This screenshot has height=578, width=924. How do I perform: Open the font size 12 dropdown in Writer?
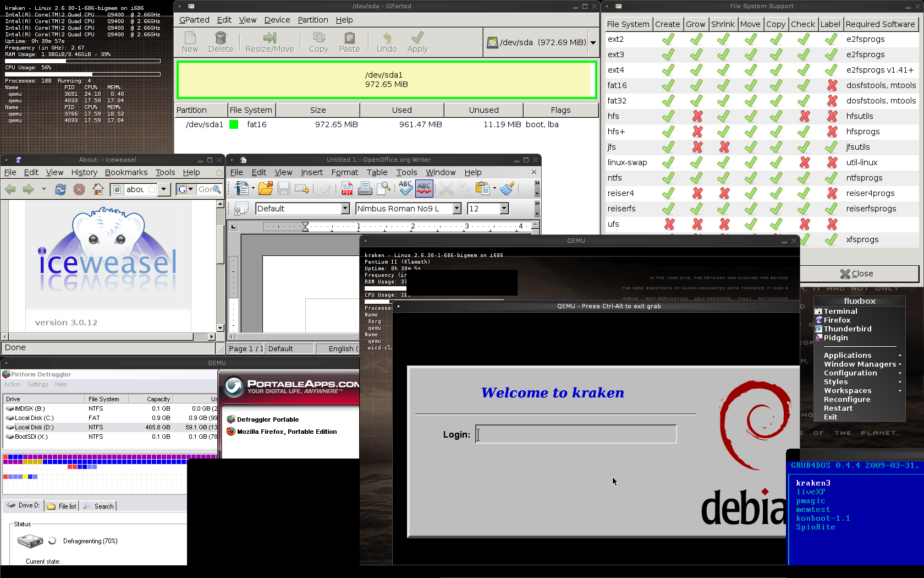point(504,209)
